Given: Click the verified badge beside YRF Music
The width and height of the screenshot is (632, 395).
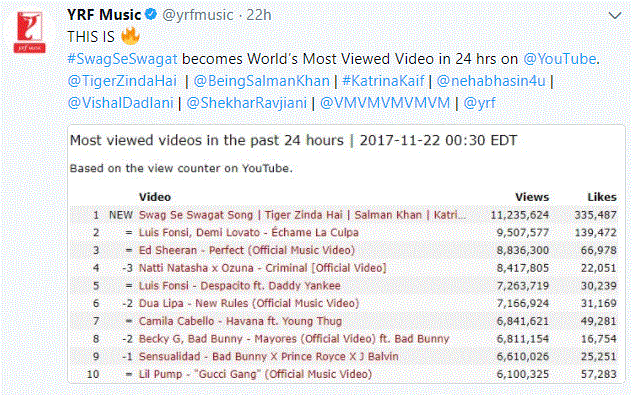Looking at the screenshot, I should tap(151, 15).
